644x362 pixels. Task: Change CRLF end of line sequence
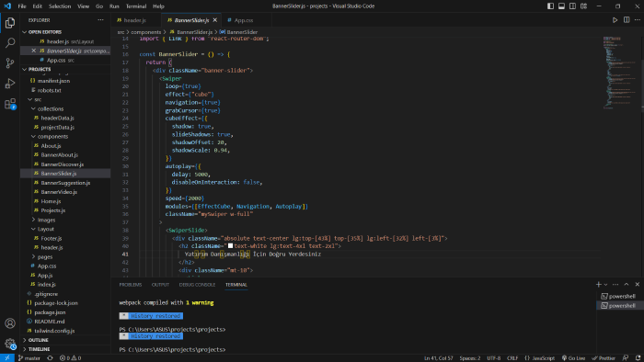click(x=512, y=358)
